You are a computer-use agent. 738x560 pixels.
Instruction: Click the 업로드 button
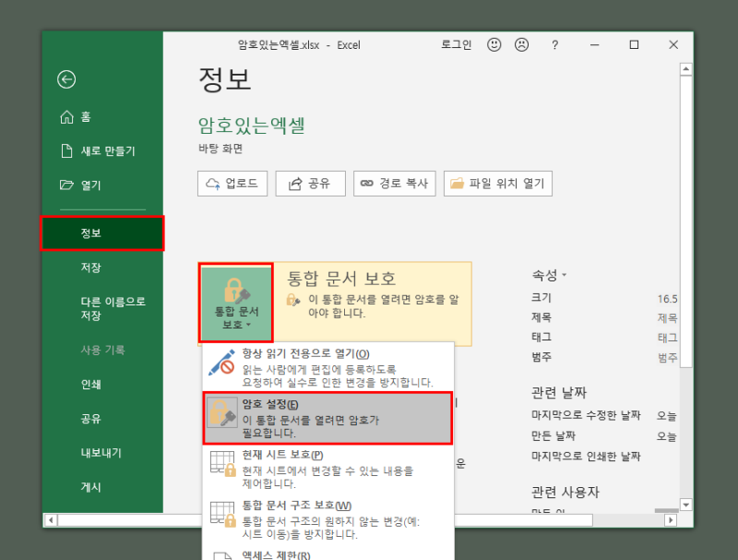[x=232, y=184]
